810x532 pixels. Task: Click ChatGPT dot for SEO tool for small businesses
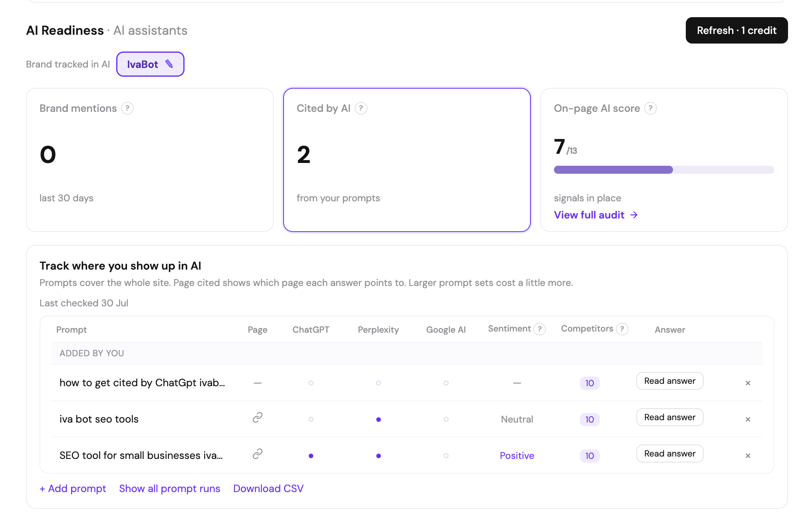(311, 456)
